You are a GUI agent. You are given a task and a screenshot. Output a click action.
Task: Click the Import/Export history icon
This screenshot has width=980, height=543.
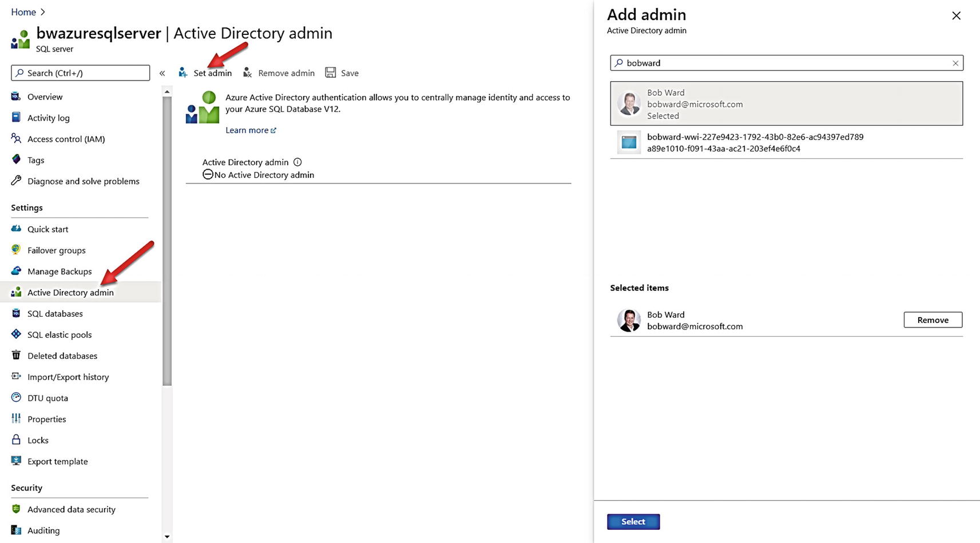[16, 377]
